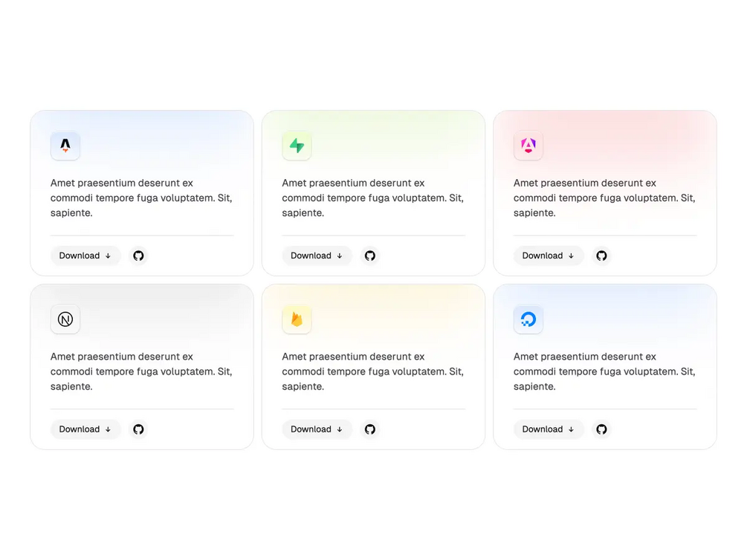This screenshot has width=747, height=560.
Task: Click the DigitalOcean logo icon
Action: coord(528,319)
